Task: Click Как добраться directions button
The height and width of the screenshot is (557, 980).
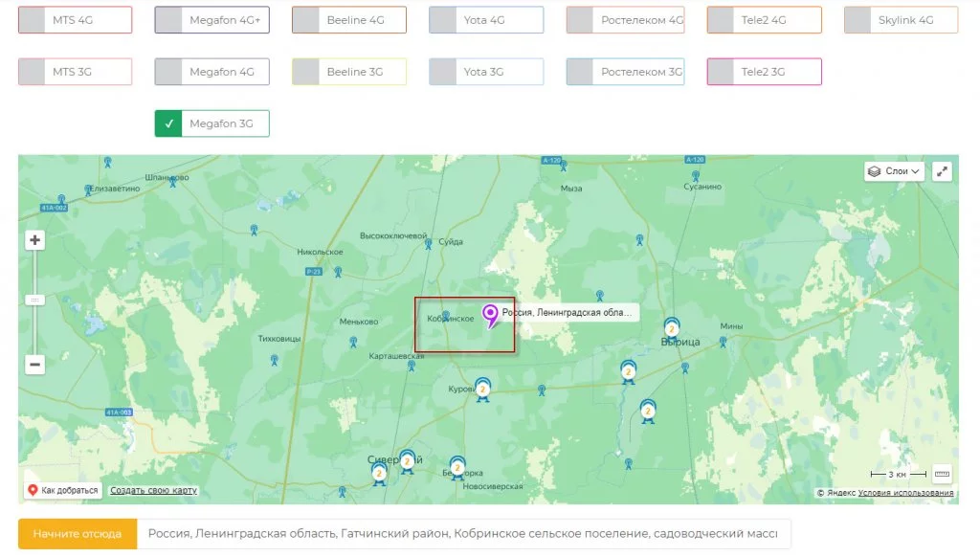Action: coord(63,490)
